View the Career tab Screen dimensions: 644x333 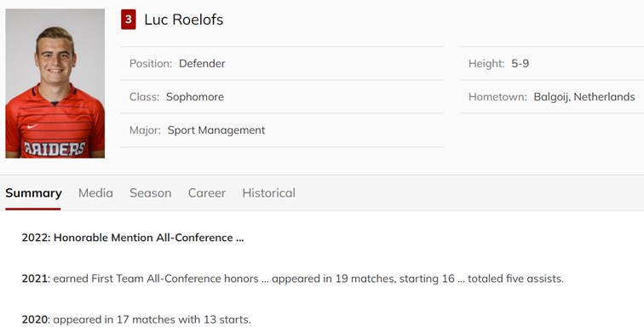[x=207, y=193]
